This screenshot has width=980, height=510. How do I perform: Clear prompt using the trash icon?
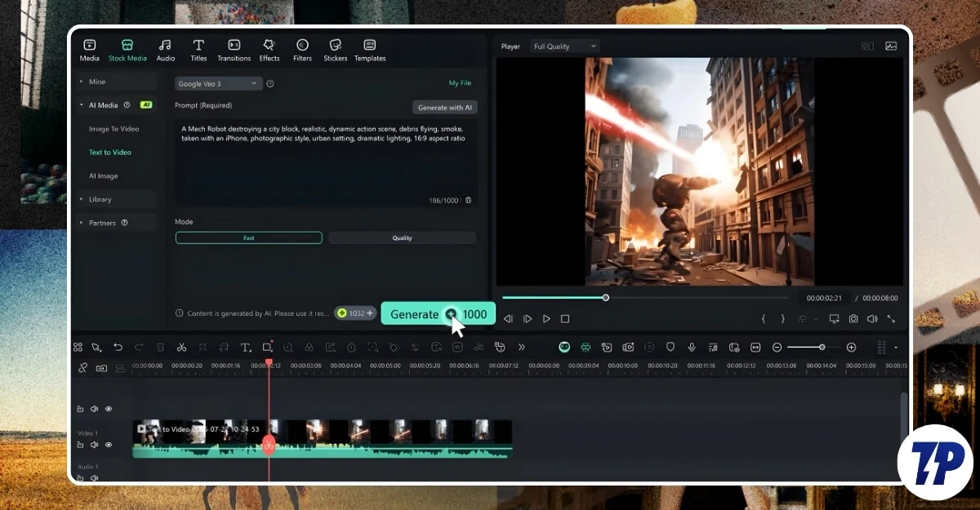tap(468, 200)
